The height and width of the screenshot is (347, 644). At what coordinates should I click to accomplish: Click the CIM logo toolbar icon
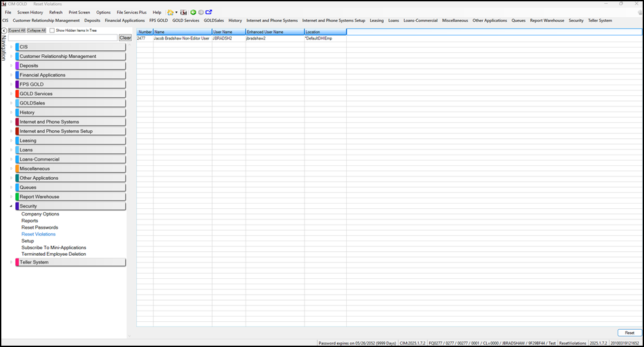(x=184, y=13)
